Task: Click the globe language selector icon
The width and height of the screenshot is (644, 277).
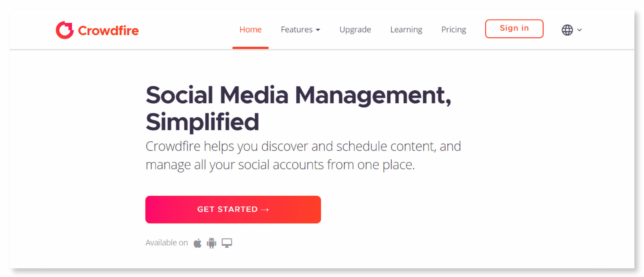Action: tap(569, 29)
